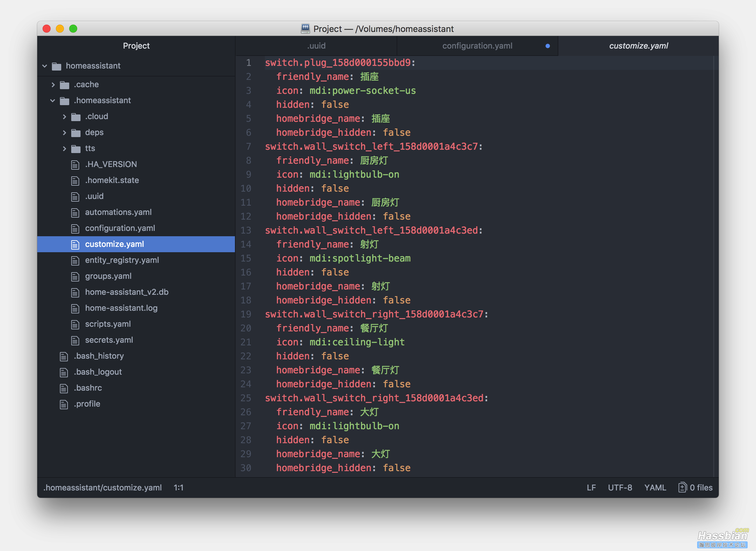Open automations.yaml in the tree
This screenshot has width=756, height=551.
[x=118, y=213]
